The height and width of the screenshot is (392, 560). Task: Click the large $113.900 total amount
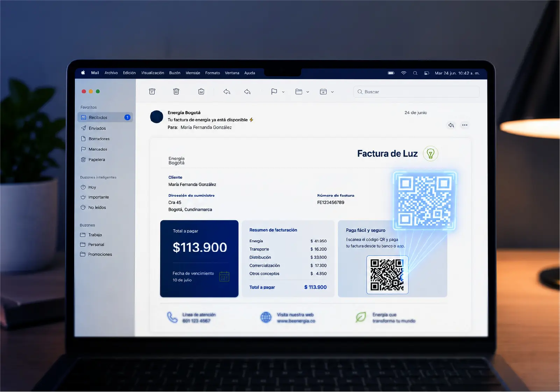click(x=200, y=248)
